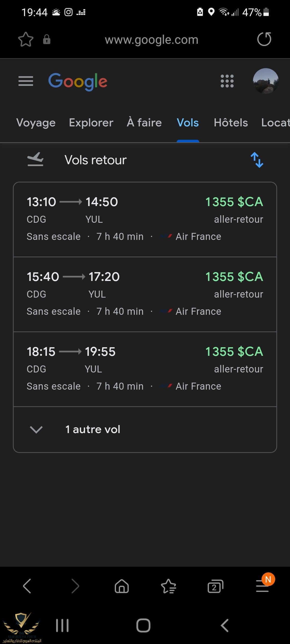Open browser menu with N badge
Screen dimensions: 290x644
point(263,586)
